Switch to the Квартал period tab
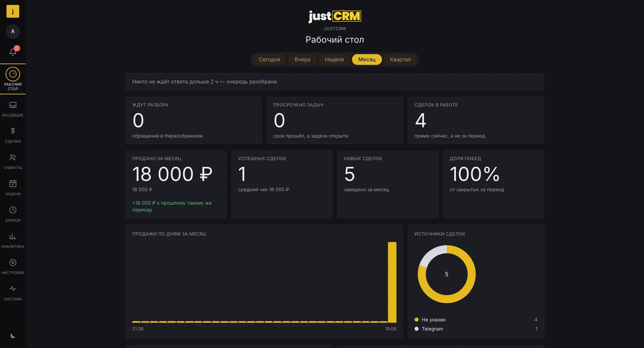The image size is (644, 348). click(x=400, y=59)
